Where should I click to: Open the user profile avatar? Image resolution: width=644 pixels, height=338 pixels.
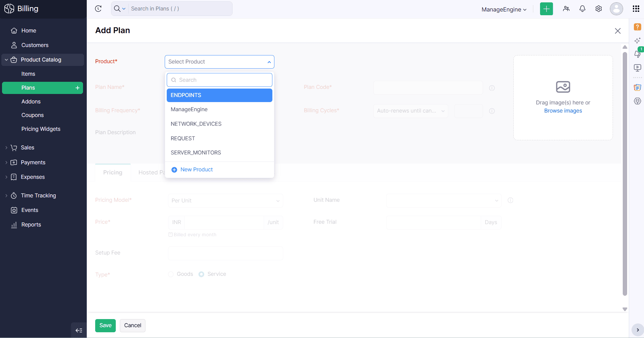616,9
